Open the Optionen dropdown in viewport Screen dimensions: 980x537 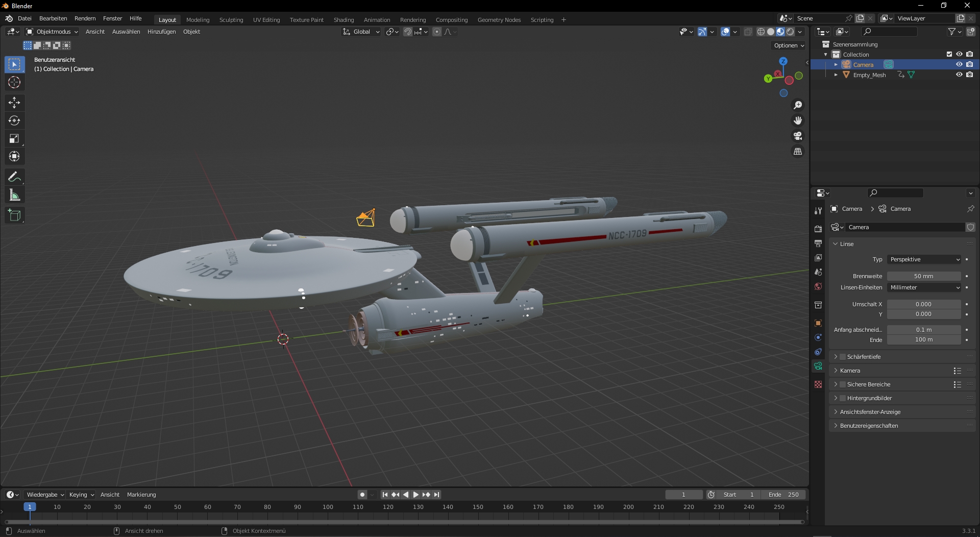click(x=789, y=45)
